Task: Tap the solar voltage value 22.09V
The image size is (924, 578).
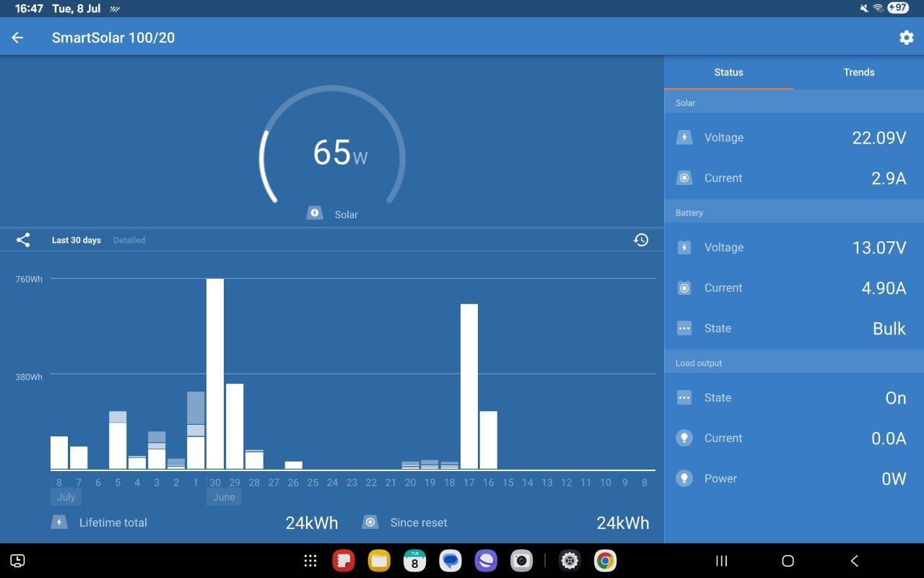Action: coord(879,137)
